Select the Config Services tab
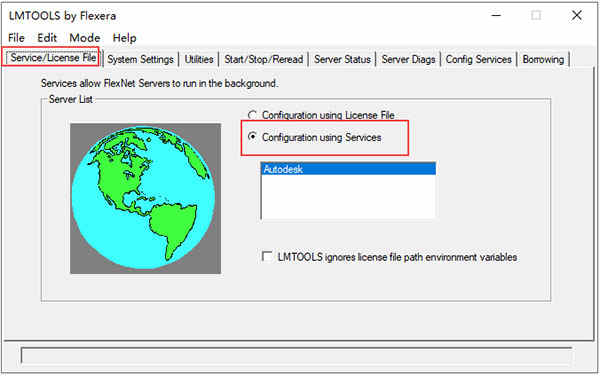This screenshot has width=600, height=376. (x=478, y=59)
